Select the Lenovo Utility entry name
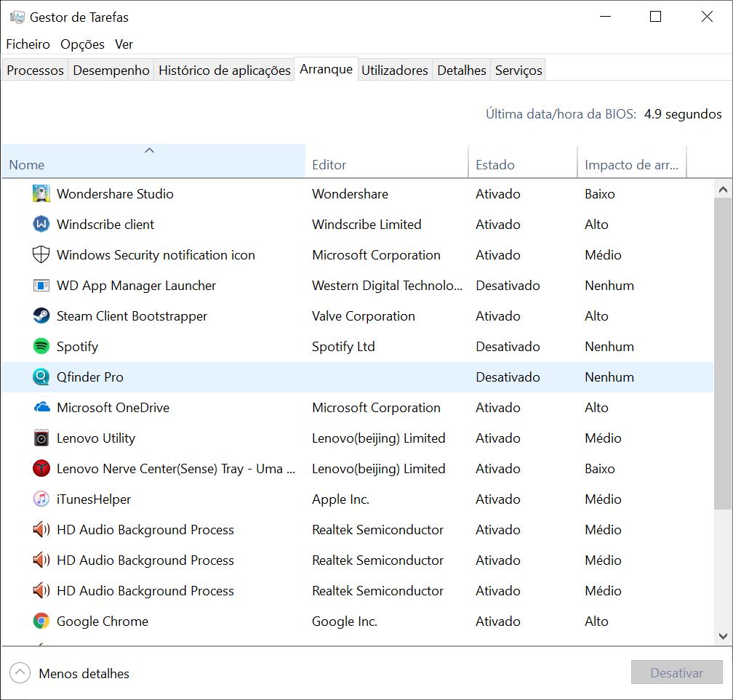 pos(96,438)
